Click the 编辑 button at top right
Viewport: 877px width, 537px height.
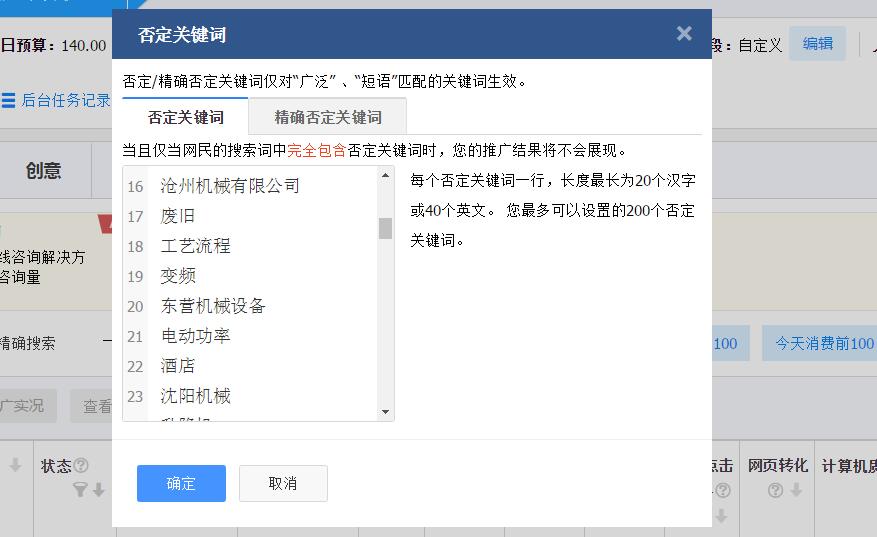(818, 44)
